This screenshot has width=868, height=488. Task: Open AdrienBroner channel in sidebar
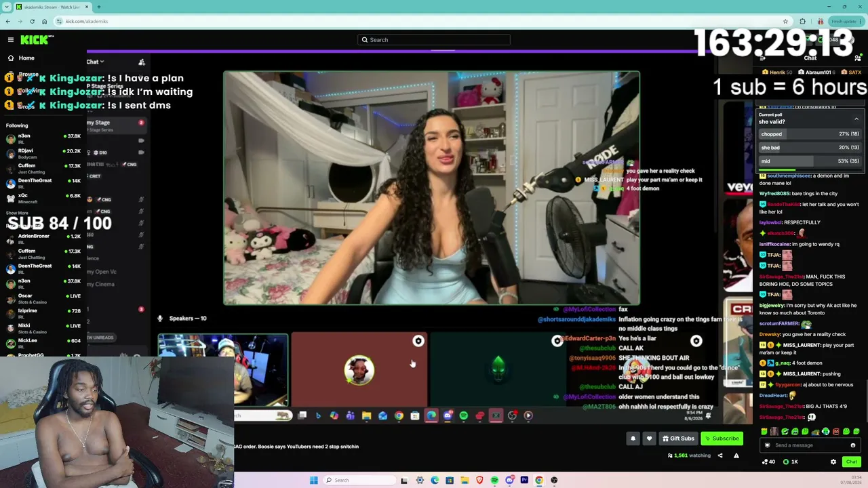click(43, 239)
